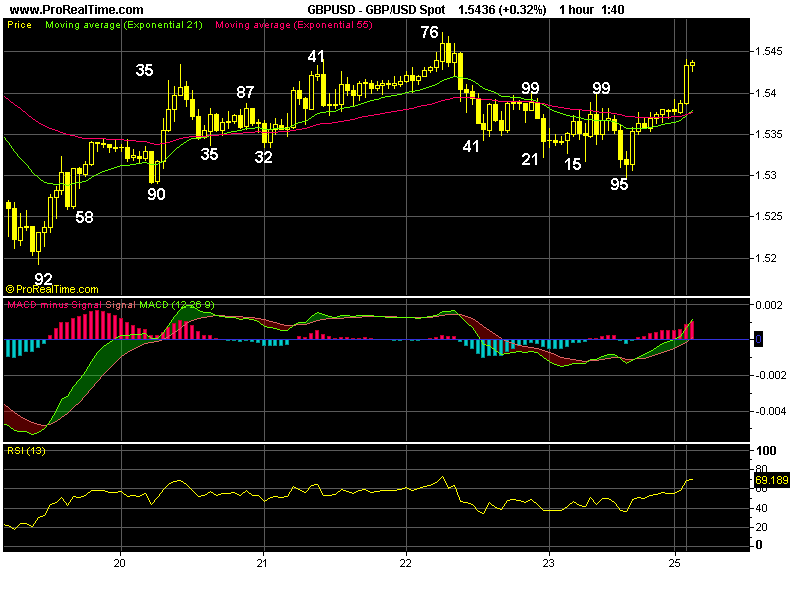Select Moving average (Exponential 21) legend
This screenshot has height=600, width=800.
(124, 24)
